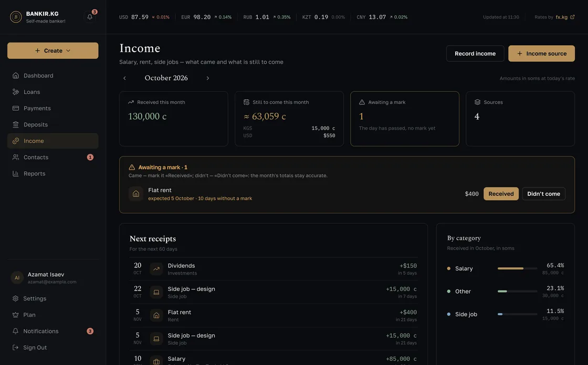Click the Salary category color dot

pos(449,268)
